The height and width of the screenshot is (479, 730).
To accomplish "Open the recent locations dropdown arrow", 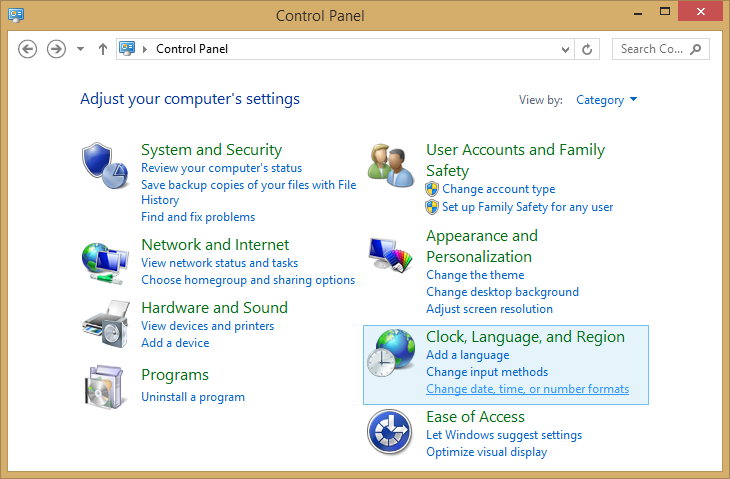I will 81,49.
